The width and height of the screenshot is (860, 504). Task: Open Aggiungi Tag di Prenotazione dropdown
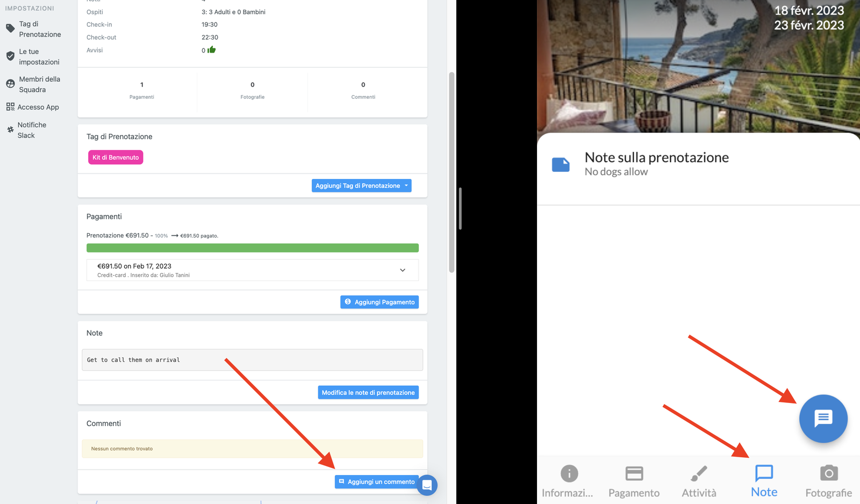[361, 186]
